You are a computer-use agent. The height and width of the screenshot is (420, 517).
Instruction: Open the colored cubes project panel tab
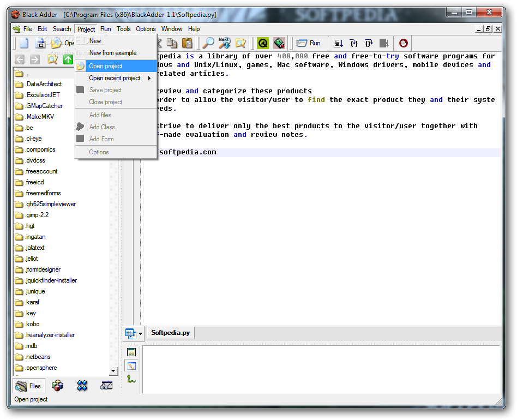pos(57,386)
